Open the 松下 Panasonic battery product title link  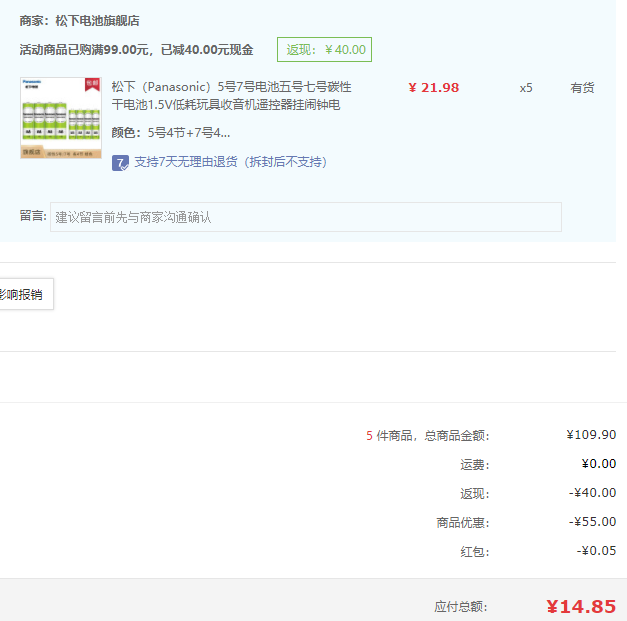click(231, 96)
